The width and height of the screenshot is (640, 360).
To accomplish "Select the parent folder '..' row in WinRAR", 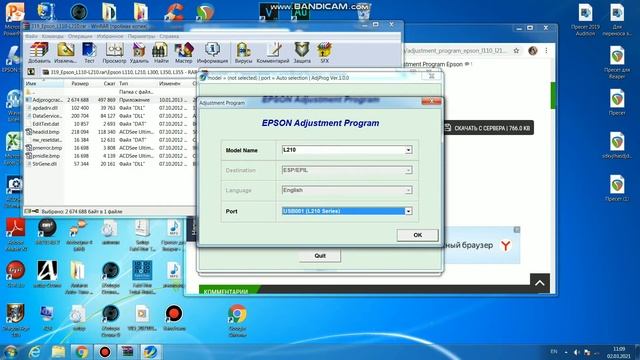I will click(x=110, y=92).
